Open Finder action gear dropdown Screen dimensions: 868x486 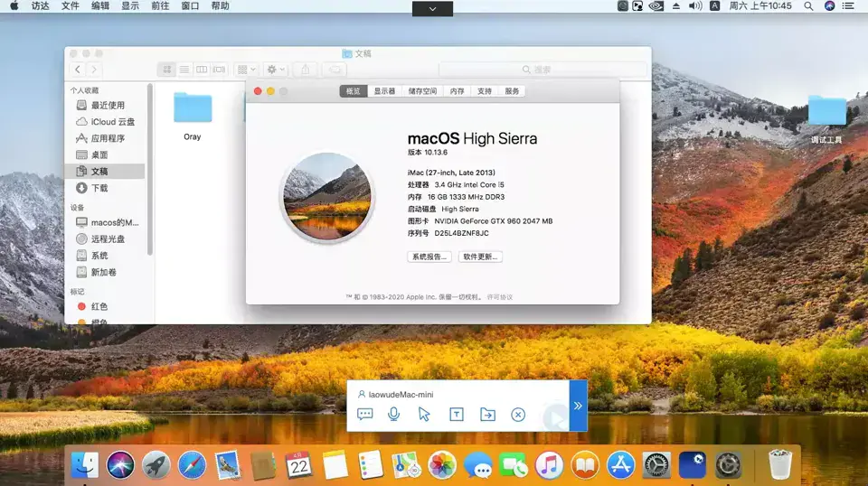(x=275, y=70)
